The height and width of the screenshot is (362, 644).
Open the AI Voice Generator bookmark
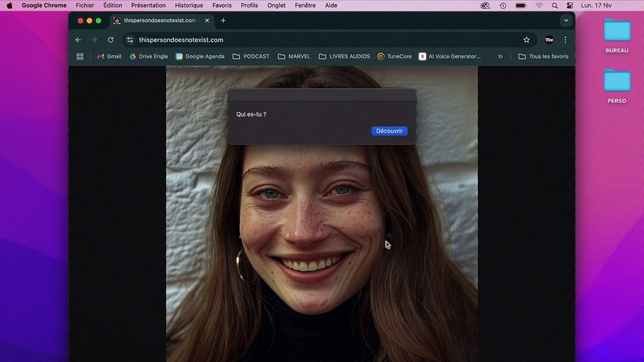450,56
